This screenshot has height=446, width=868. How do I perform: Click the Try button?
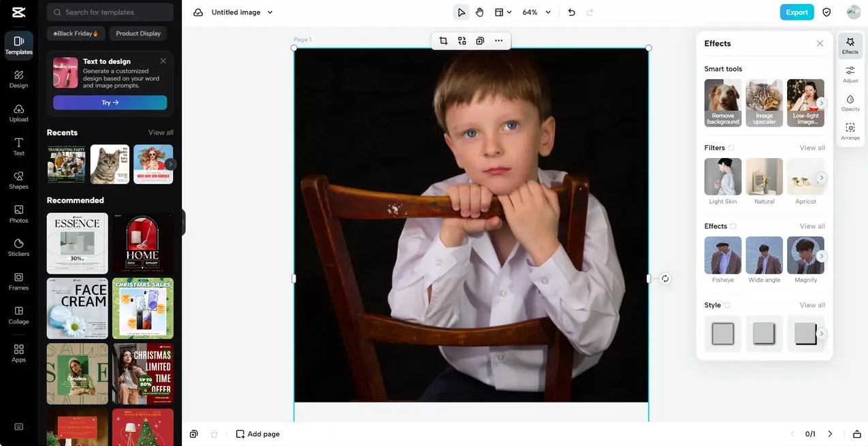point(110,102)
